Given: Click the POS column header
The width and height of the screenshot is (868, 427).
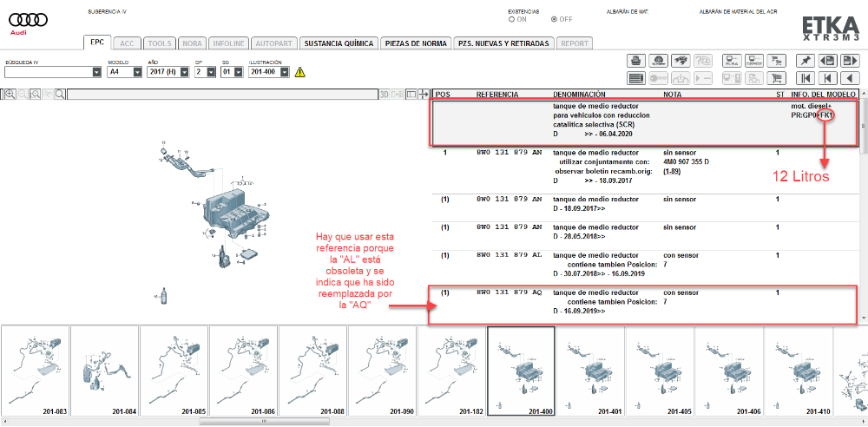Looking at the screenshot, I should 443,95.
